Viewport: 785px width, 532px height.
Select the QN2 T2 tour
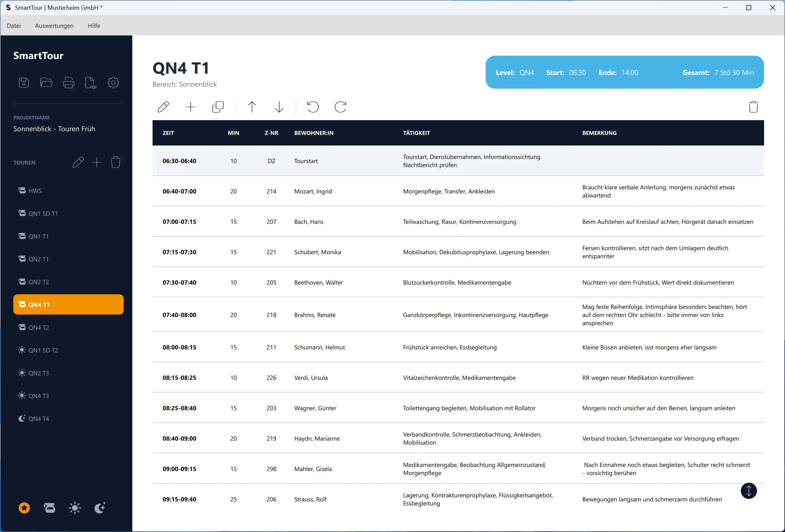tap(38, 282)
